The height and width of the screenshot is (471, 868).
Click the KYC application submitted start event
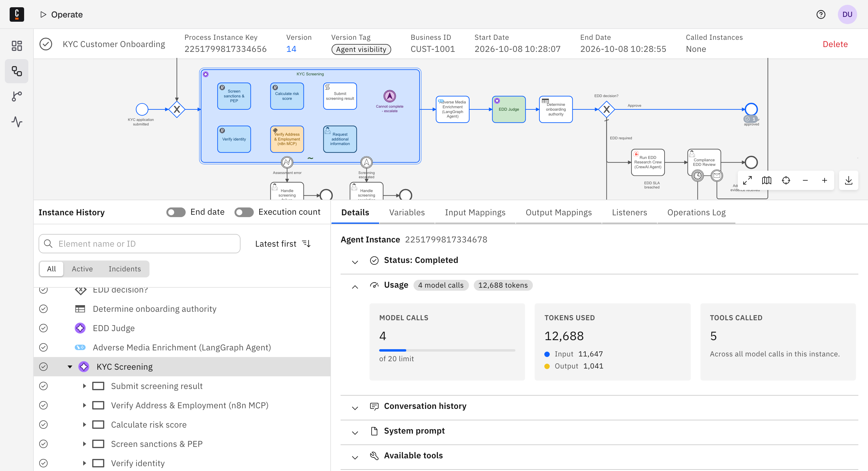pos(142,109)
